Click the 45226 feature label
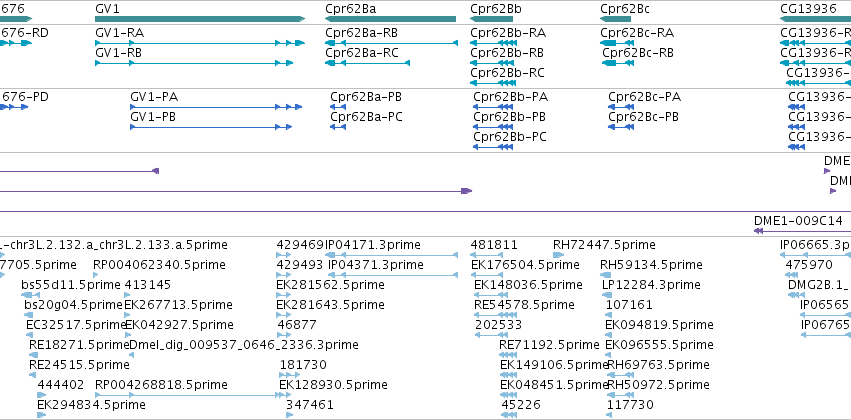851x420 pixels. [x=521, y=406]
